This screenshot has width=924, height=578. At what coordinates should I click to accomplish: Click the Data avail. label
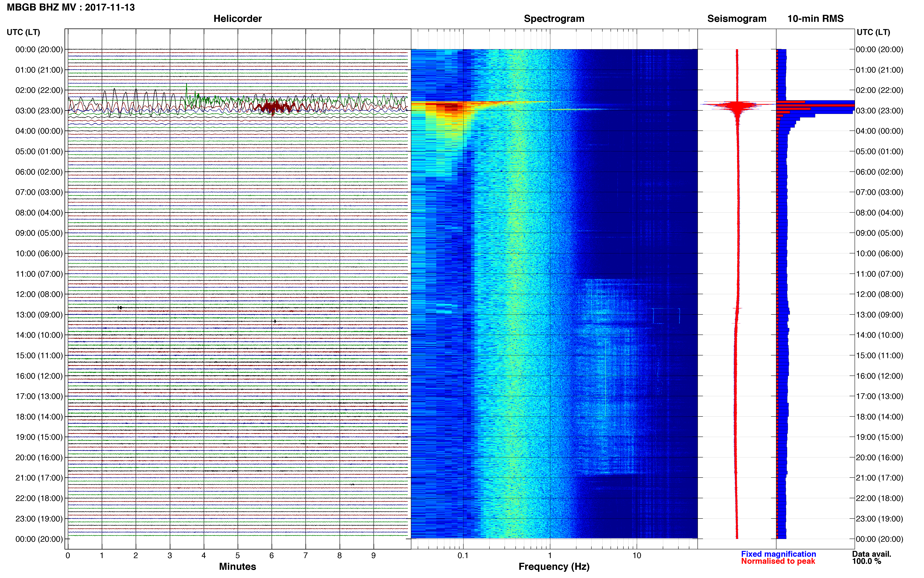872,554
